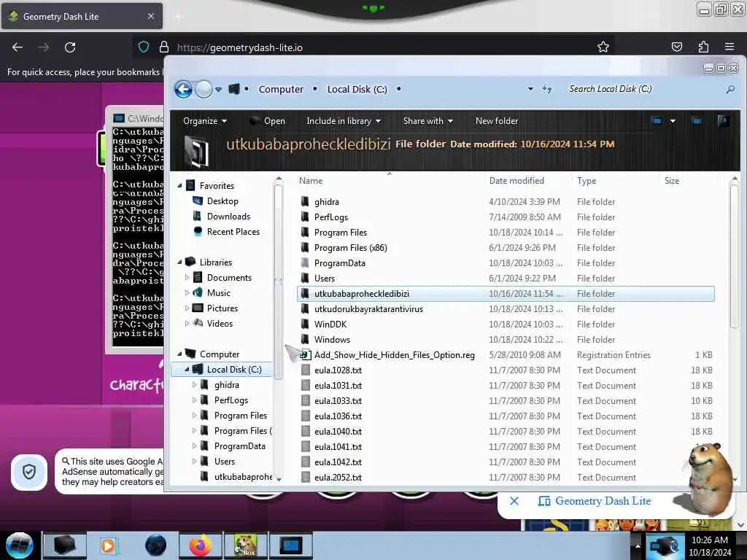Click the Firefox reload button

click(x=70, y=47)
